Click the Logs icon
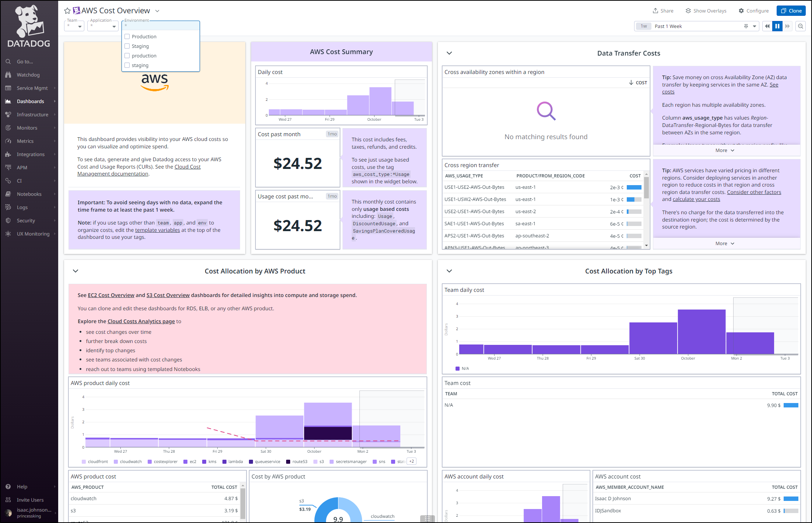 tap(8, 207)
